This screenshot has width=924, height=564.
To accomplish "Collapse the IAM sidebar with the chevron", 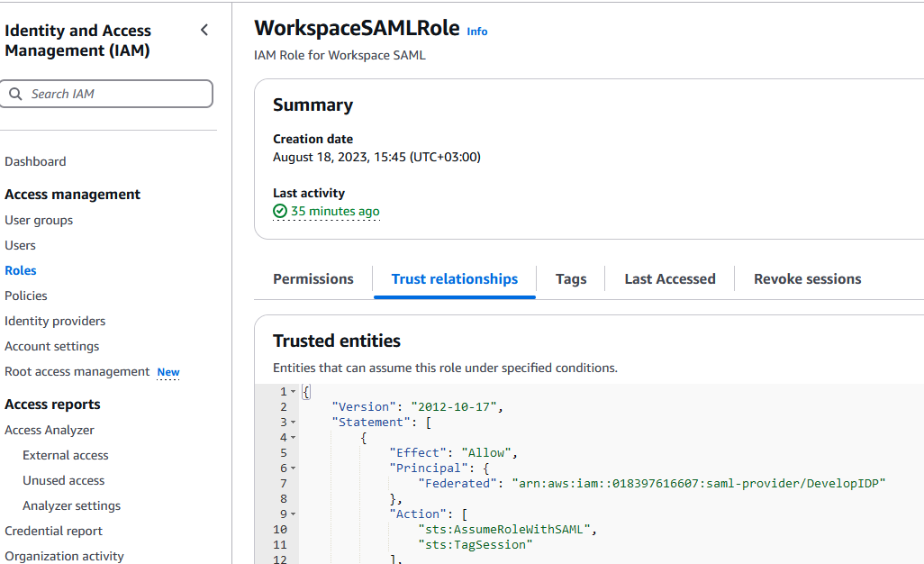I will 204,31.
